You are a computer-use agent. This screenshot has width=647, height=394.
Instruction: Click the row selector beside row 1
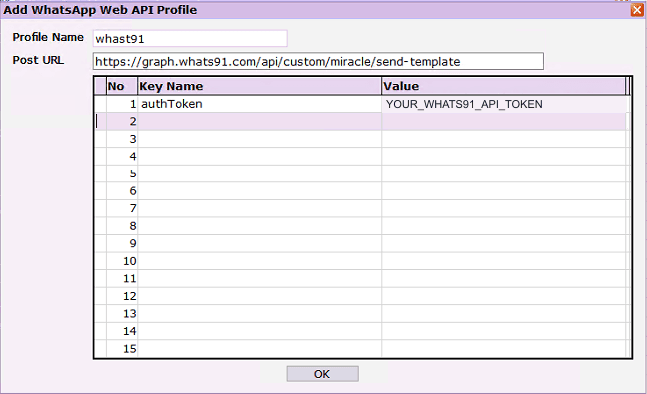tap(101, 104)
